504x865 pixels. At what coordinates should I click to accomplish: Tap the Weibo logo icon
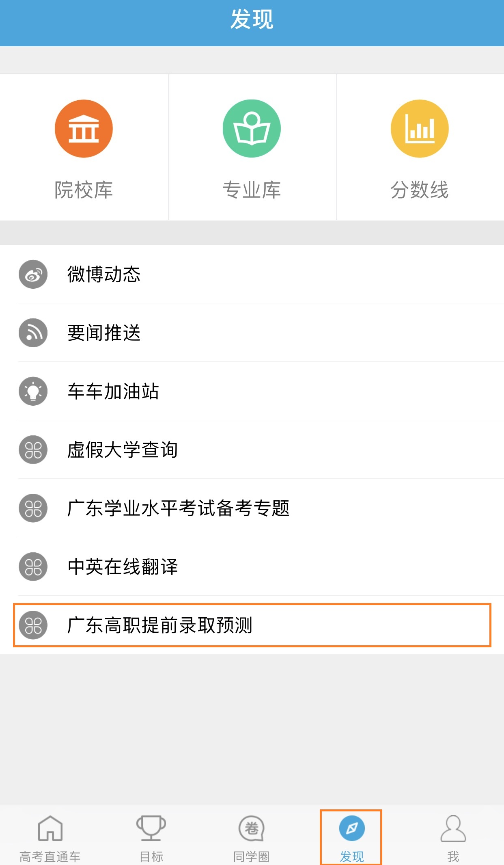tap(33, 275)
